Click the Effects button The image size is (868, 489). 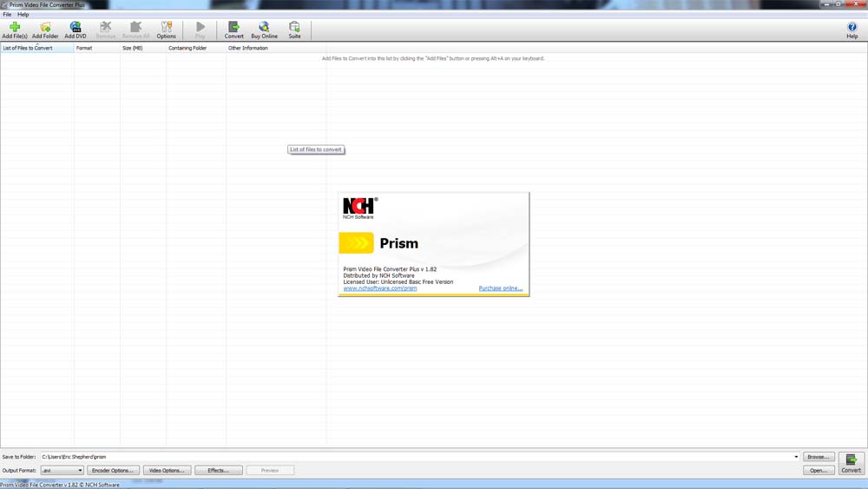[218, 470]
